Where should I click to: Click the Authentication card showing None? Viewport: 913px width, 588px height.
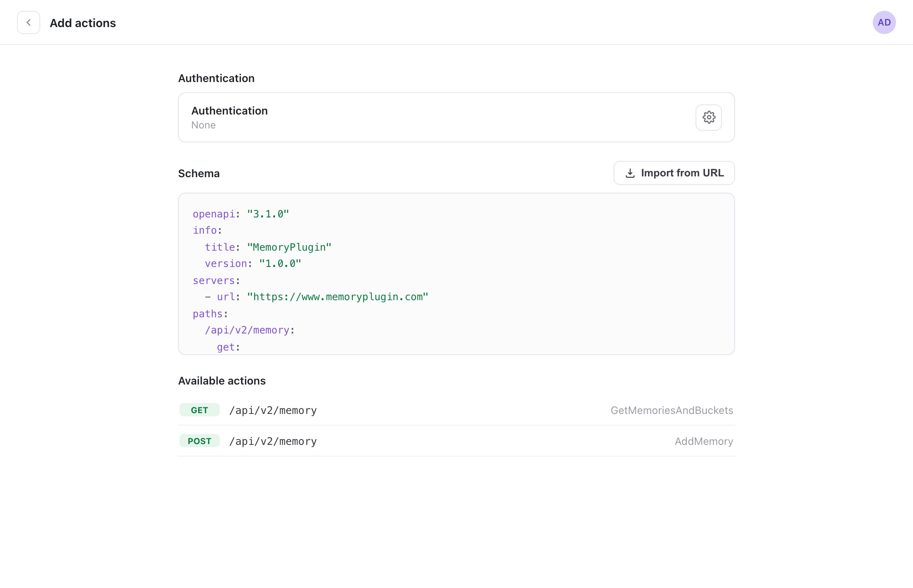[x=456, y=117]
